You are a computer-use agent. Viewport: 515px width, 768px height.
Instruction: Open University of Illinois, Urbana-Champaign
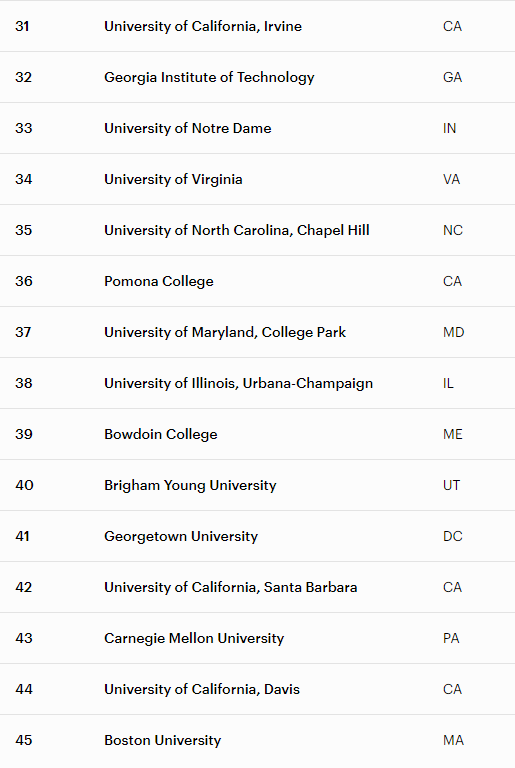[239, 383]
